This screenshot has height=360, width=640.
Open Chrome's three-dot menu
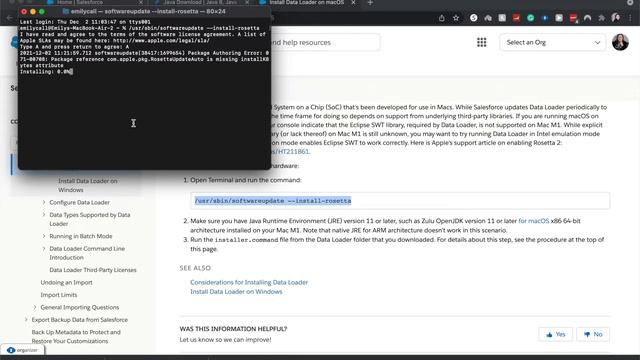pos(630,18)
